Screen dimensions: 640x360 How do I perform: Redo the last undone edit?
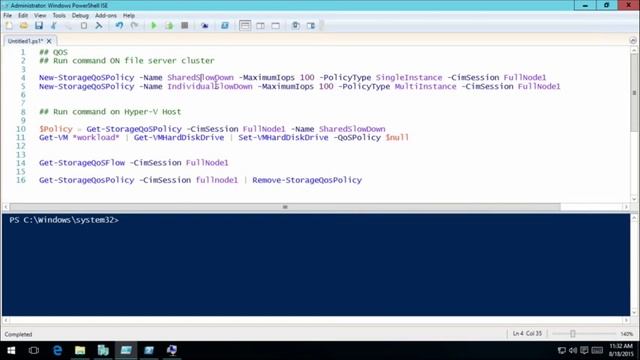[134, 26]
